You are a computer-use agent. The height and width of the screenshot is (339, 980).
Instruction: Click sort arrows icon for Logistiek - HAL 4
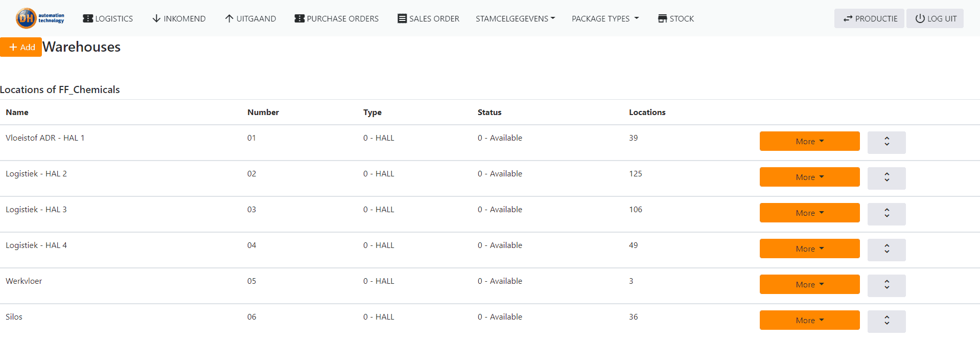tap(886, 249)
